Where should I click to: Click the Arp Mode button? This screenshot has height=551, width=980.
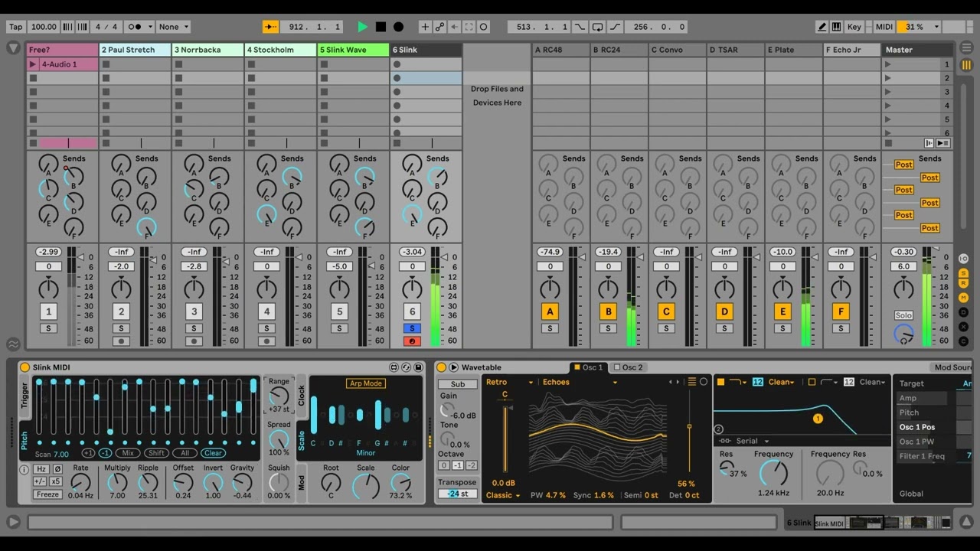pos(365,383)
